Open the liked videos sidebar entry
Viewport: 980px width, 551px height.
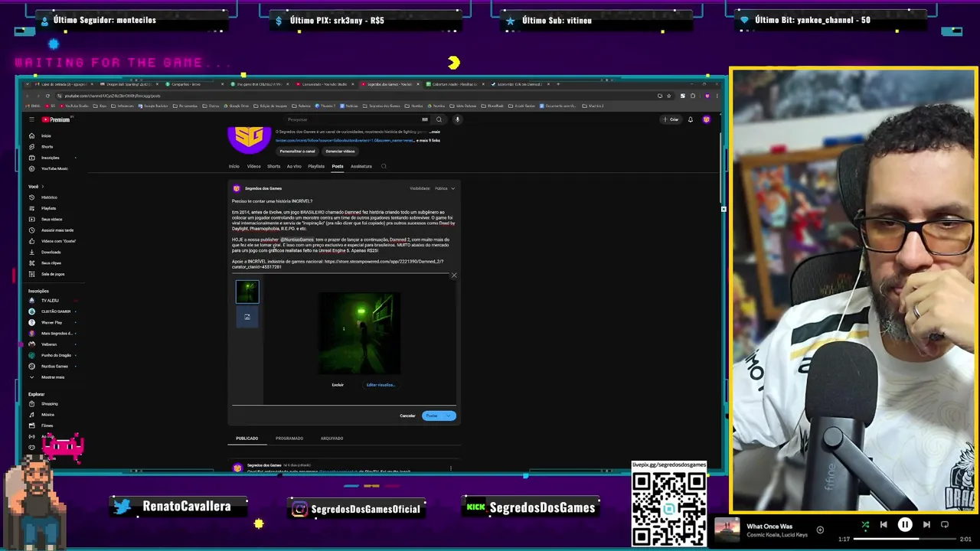tap(58, 241)
